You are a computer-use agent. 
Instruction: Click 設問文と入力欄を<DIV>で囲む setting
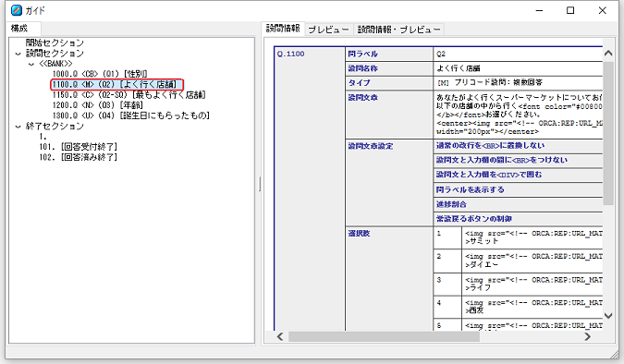(489, 175)
